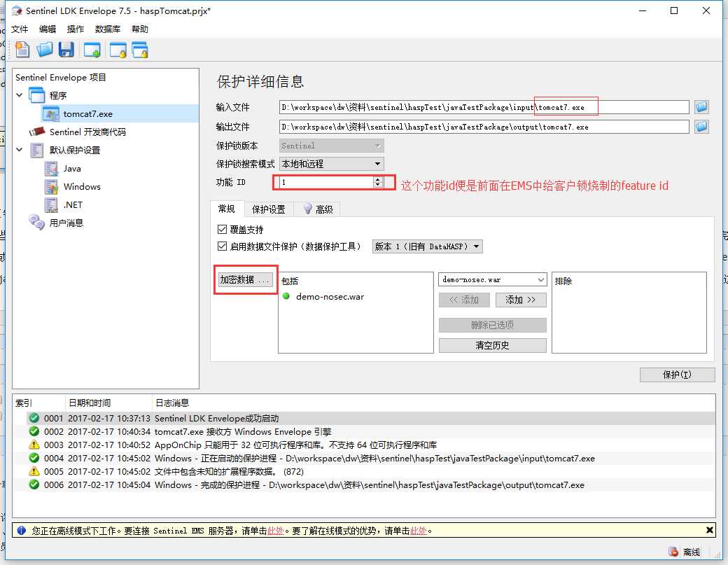The image size is (728, 565).
Task: Click the 输出文件 path field
Action: pyautogui.click(x=484, y=127)
